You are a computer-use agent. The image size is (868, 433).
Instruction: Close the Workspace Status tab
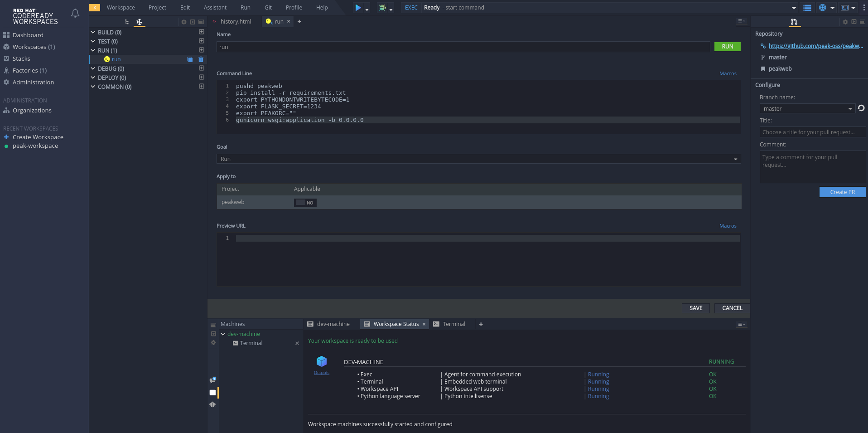coord(424,324)
